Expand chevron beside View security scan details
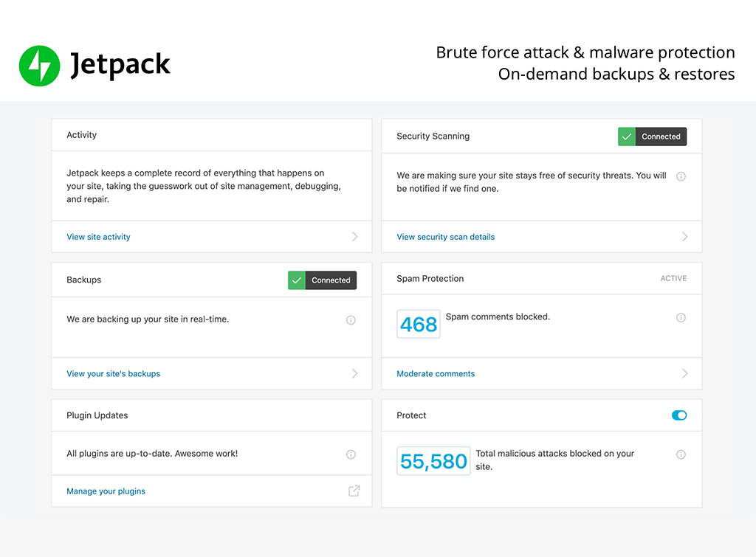This screenshot has width=756, height=557. coord(684,237)
